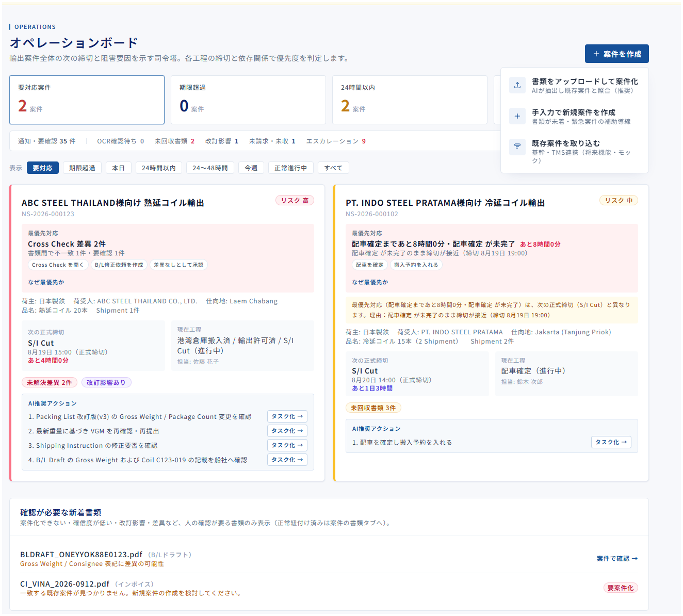
Task: Click the plus icon for 手入力で新規案件を作成
Action: pyautogui.click(x=517, y=116)
